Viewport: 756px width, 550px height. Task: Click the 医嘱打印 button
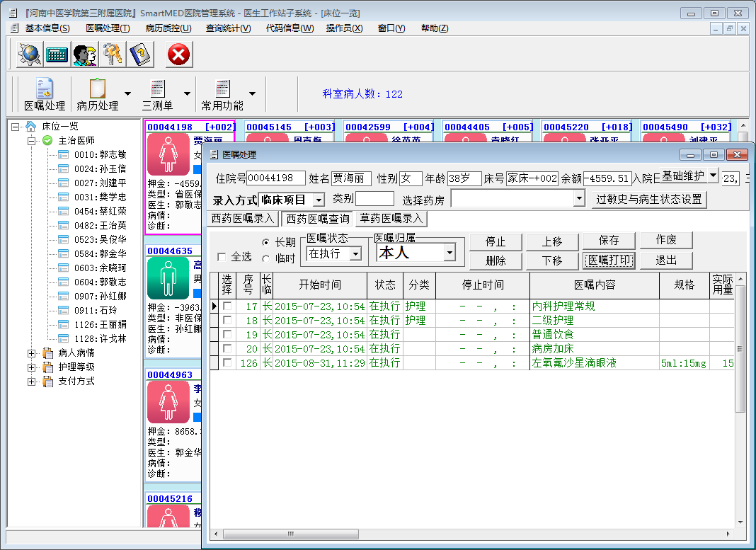[609, 260]
